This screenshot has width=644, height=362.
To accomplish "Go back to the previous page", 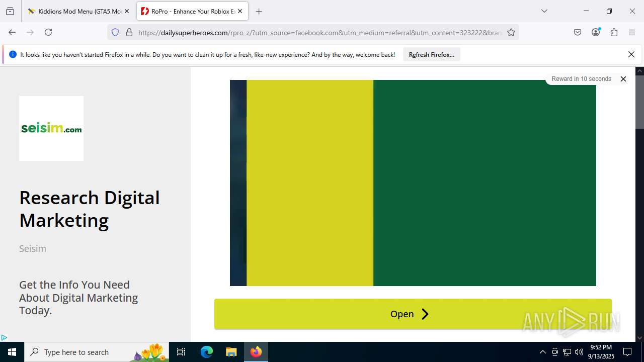I will click(12, 32).
